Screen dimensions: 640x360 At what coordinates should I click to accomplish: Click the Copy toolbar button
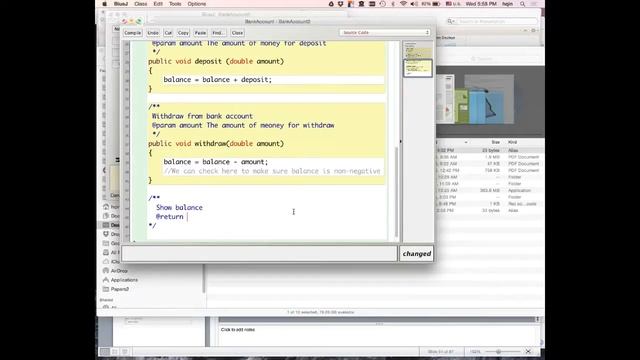click(x=183, y=33)
